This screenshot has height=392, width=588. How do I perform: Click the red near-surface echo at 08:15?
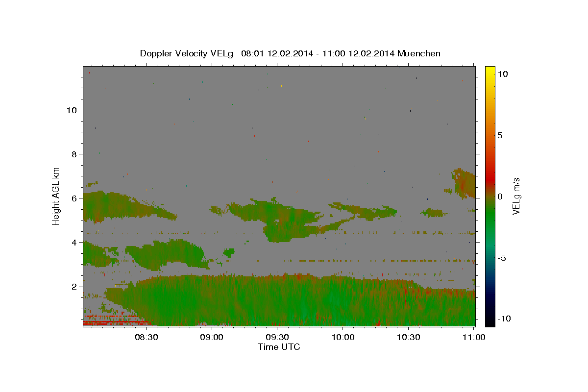coord(116,323)
